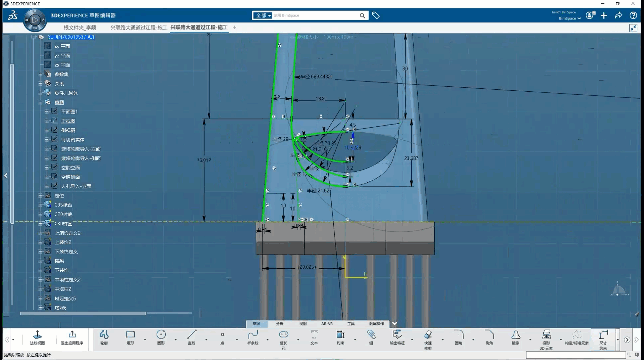This screenshot has width=644, height=360.
Task: Select the rectangle sketch tool
Action: point(131,337)
